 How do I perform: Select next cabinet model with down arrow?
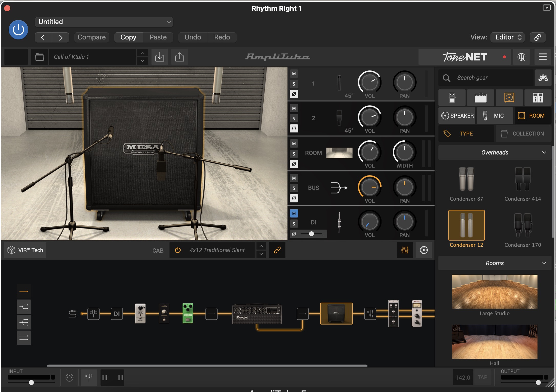coord(261,254)
